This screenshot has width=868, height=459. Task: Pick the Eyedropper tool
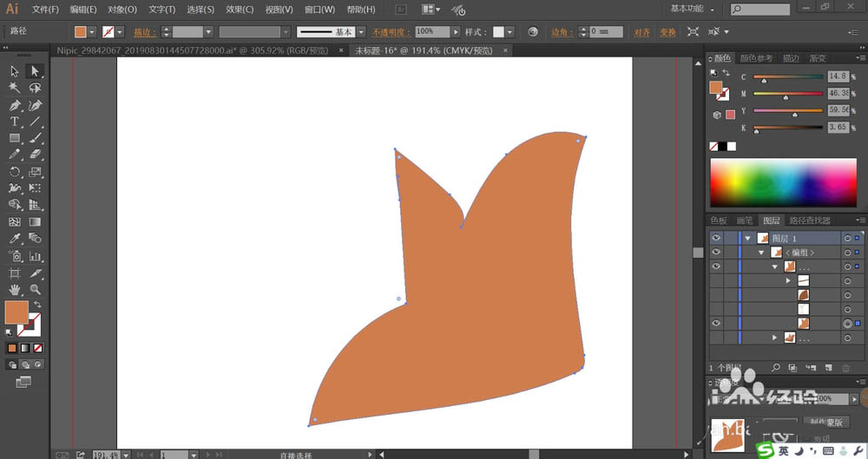[15, 238]
